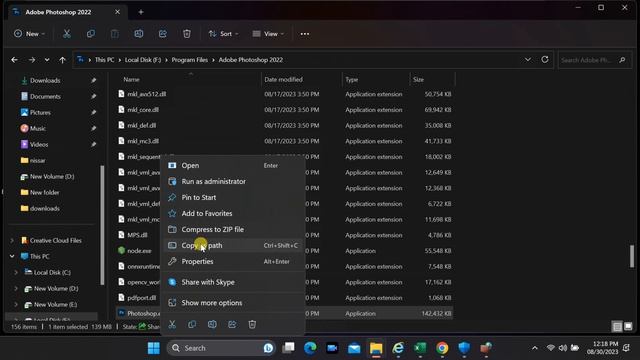Click the Share icon in the toolbar

(163, 34)
